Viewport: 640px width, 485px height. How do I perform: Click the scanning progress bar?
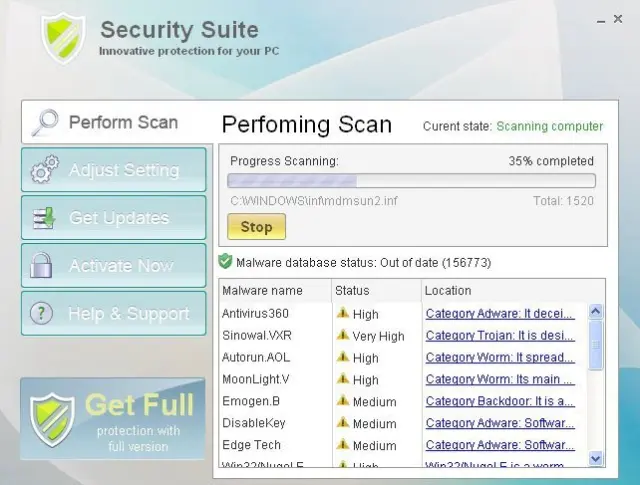(x=411, y=180)
